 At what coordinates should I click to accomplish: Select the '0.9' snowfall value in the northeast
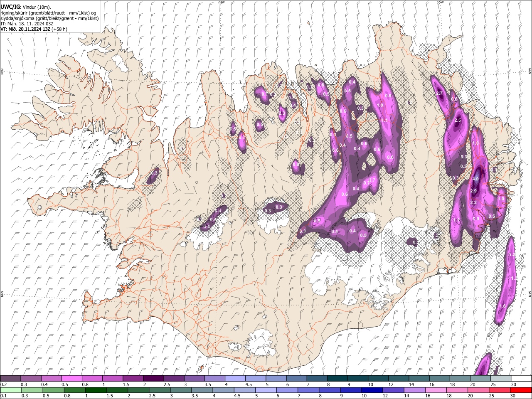[x=388, y=96]
